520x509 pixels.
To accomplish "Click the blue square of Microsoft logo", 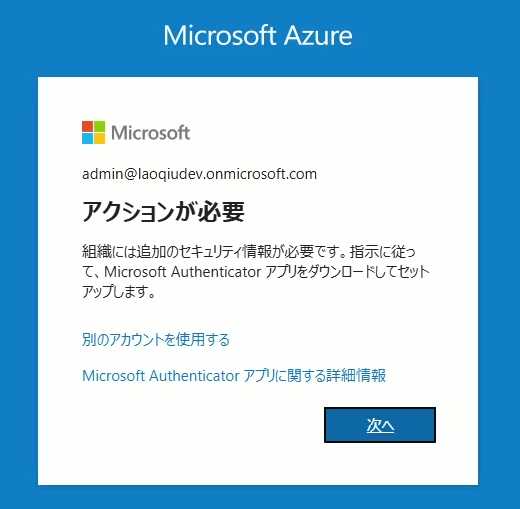I will (87, 138).
